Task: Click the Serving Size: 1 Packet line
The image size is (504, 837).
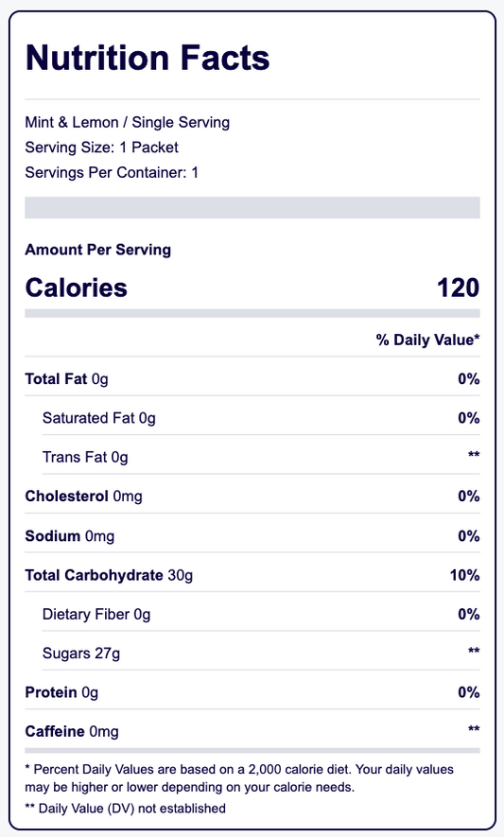Action: click(x=101, y=148)
